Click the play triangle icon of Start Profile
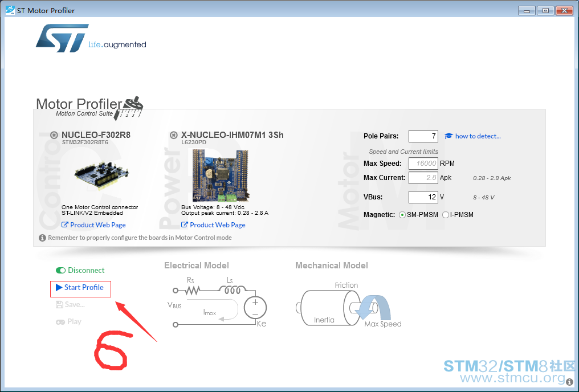Image resolution: width=579 pixels, height=392 pixels. point(59,288)
